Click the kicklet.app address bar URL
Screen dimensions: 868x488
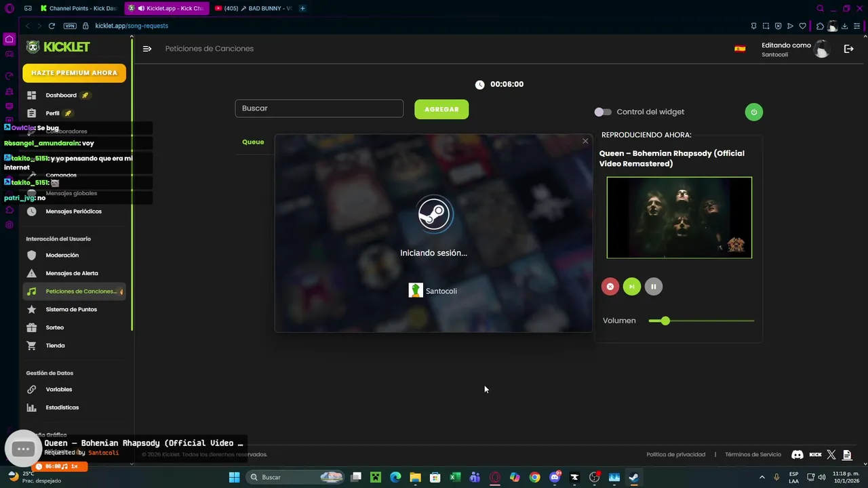point(132,26)
